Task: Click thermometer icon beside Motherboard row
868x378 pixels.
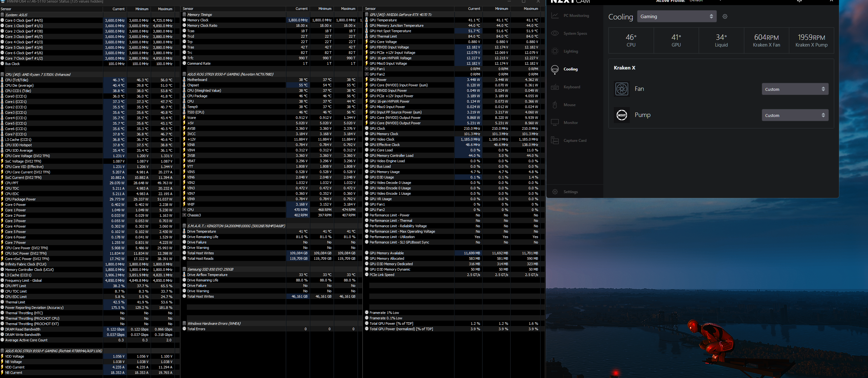Action: coord(184,80)
